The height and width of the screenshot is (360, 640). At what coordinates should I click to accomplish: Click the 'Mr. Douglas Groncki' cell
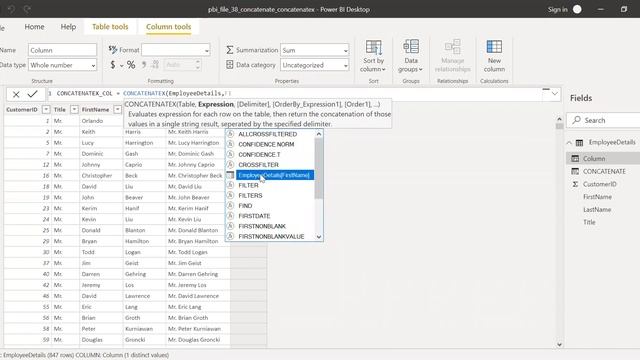[194, 340]
